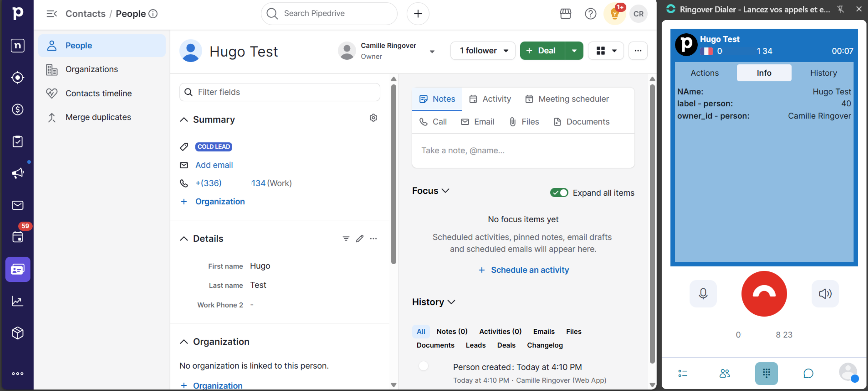This screenshot has width=868, height=391.
Task: Edit Details fields with pencil icon
Action: (x=359, y=238)
